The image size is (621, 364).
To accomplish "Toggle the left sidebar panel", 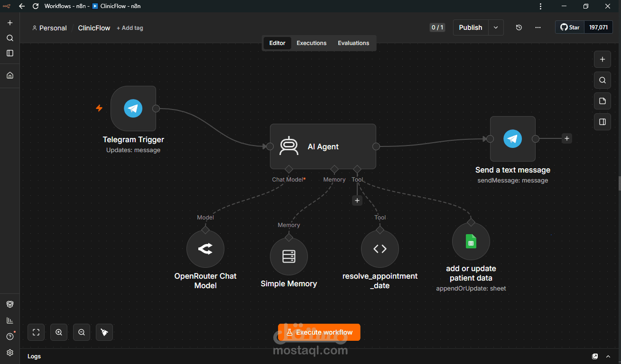I will [10, 53].
